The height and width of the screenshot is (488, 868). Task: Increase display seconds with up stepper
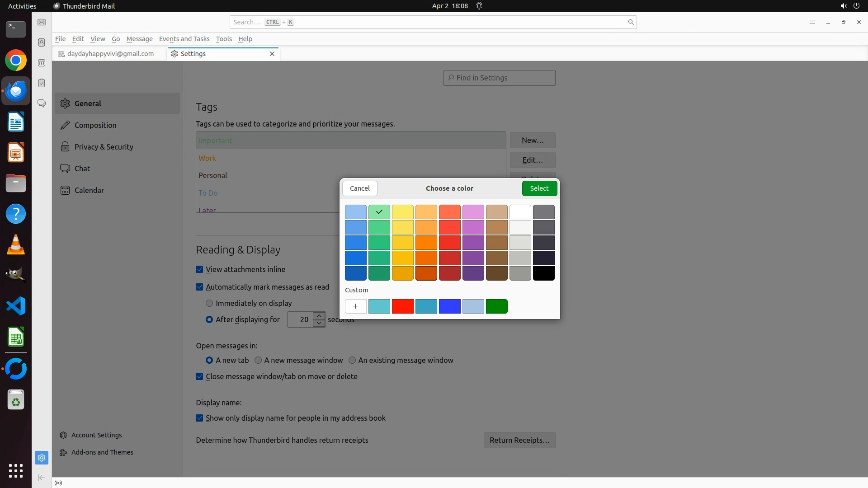point(319,316)
